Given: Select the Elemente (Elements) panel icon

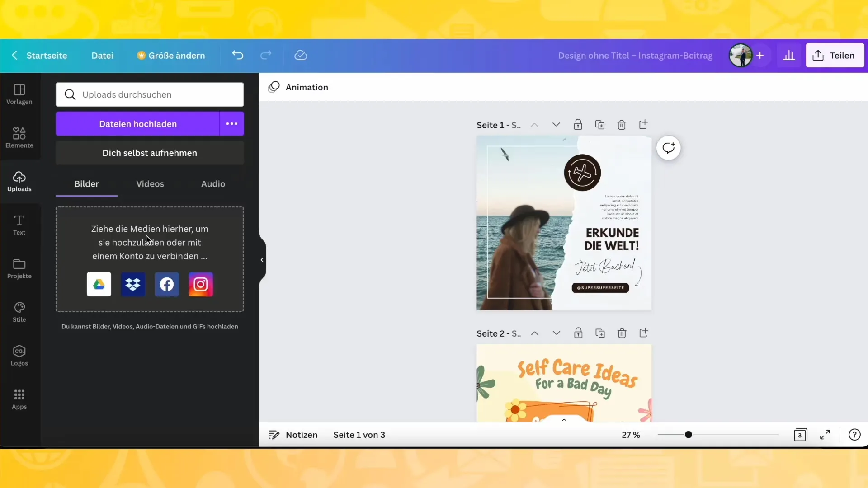Looking at the screenshot, I should point(19,137).
